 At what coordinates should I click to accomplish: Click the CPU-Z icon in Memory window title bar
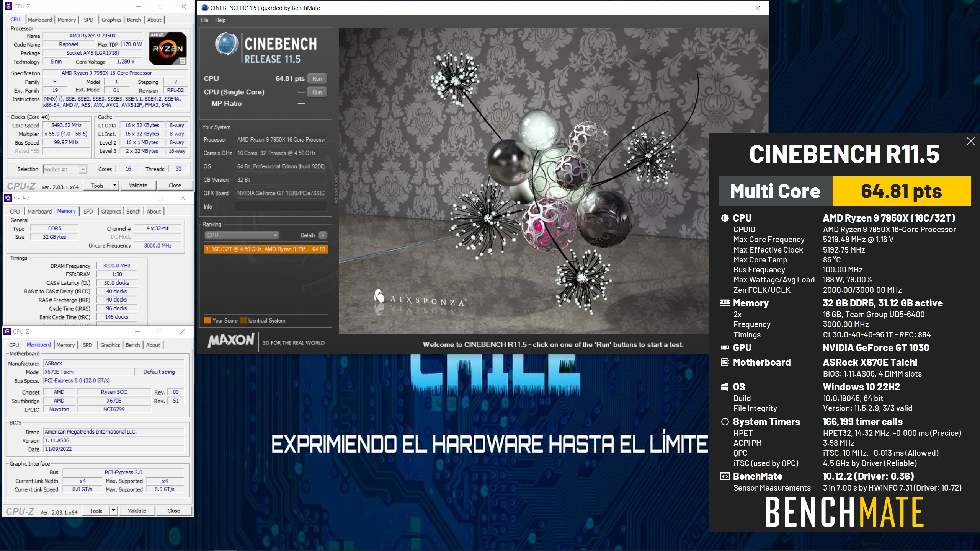[8, 198]
